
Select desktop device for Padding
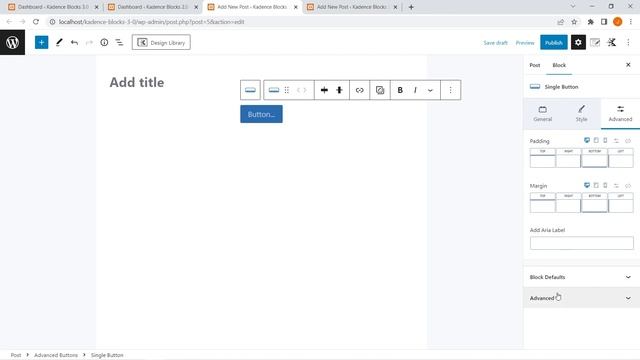coord(587,140)
